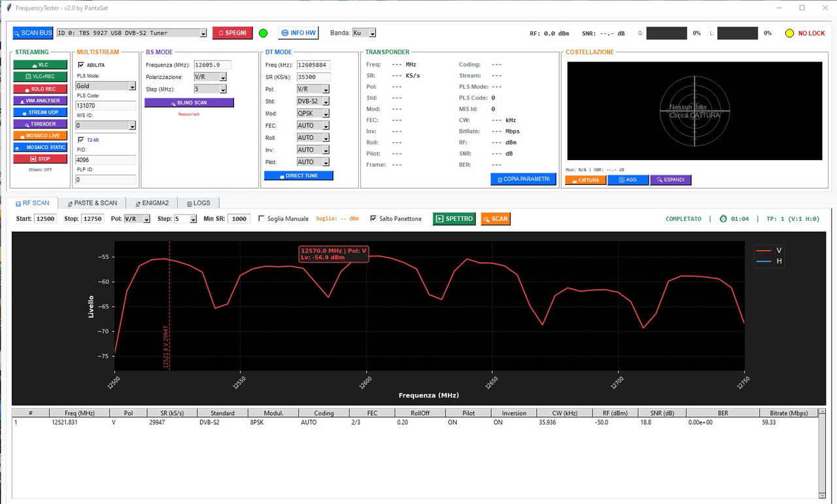Click the PID field showing 4096

105,160
